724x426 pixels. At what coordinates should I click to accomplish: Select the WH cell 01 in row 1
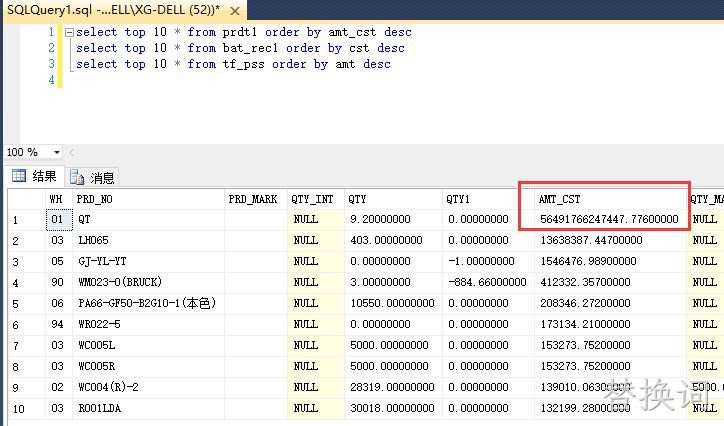[x=59, y=219]
